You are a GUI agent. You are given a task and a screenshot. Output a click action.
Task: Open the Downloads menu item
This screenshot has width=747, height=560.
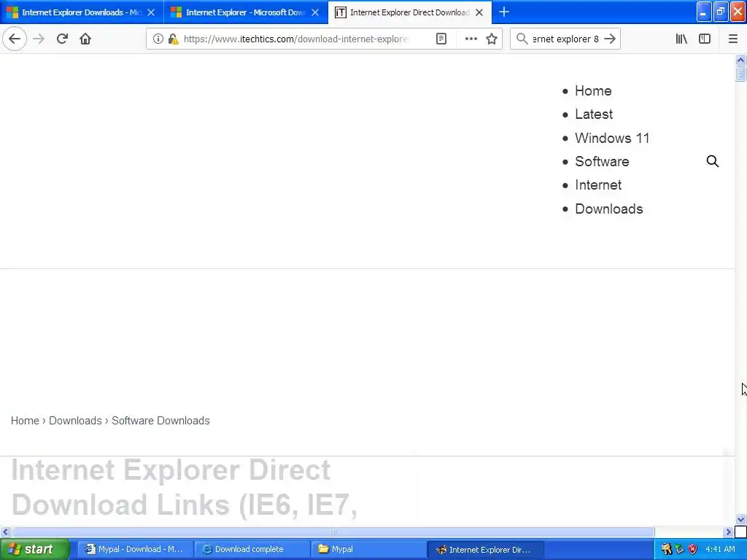pos(609,209)
